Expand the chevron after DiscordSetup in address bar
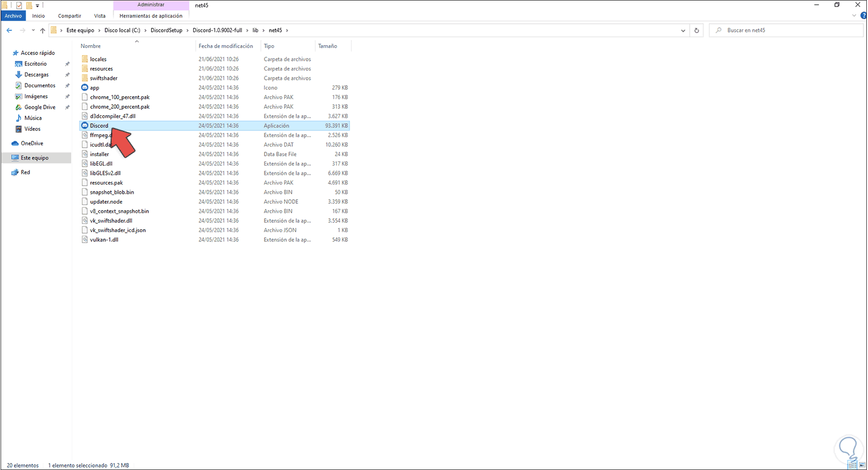The width and height of the screenshot is (868, 470). pyautogui.click(x=187, y=30)
